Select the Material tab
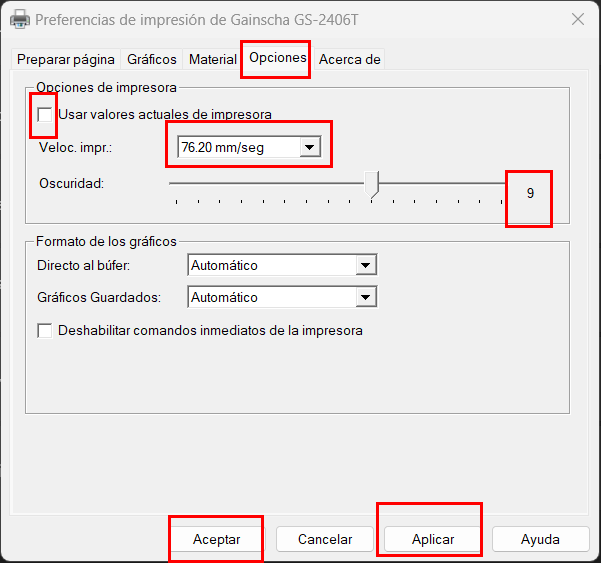The width and height of the screenshot is (601, 563). pyautogui.click(x=212, y=60)
